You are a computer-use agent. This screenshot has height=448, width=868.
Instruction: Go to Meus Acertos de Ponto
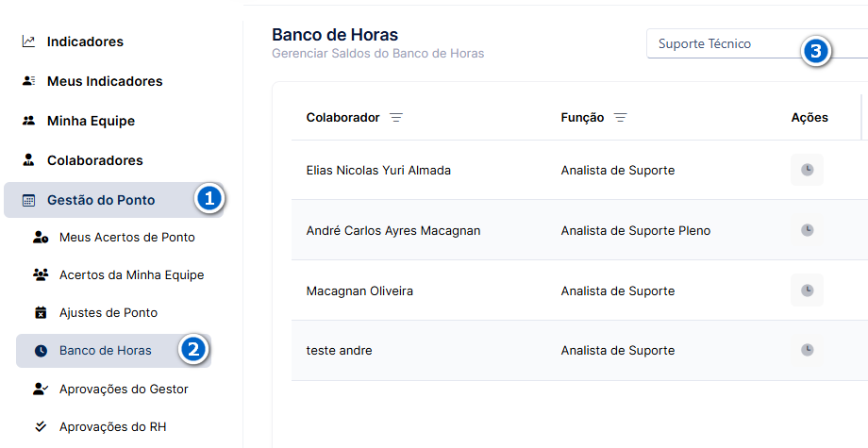coord(126,238)
